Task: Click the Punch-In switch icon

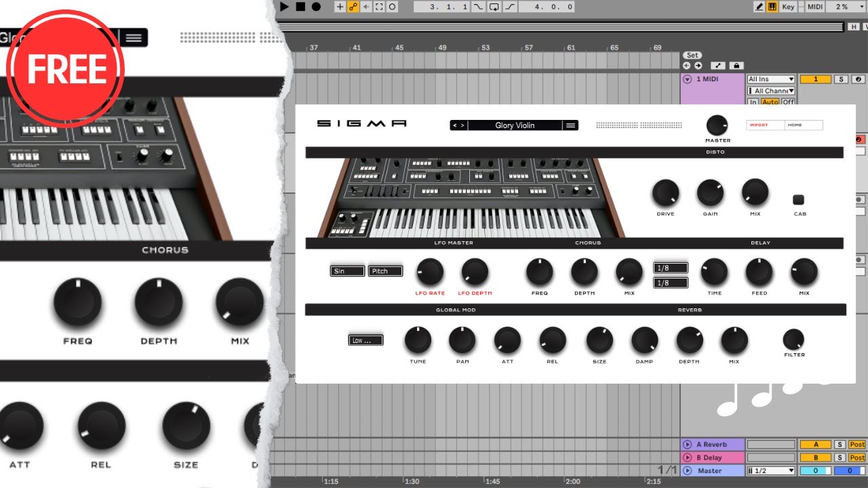Action: coord(479,7)
